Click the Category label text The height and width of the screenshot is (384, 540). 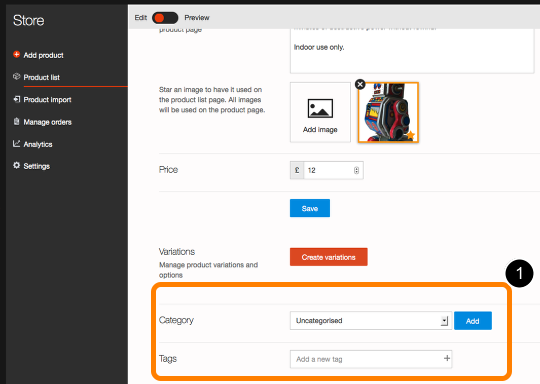click(176, 320)
